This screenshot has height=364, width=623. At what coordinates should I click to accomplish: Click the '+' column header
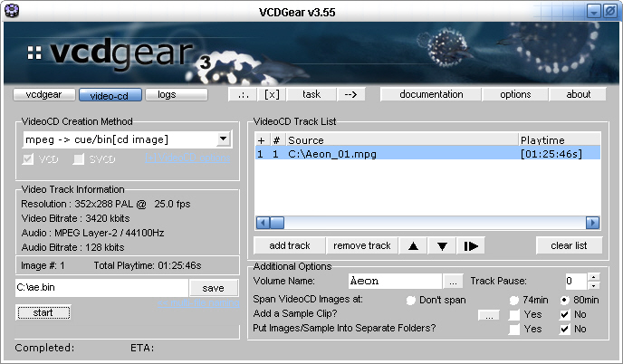(263, 140)
